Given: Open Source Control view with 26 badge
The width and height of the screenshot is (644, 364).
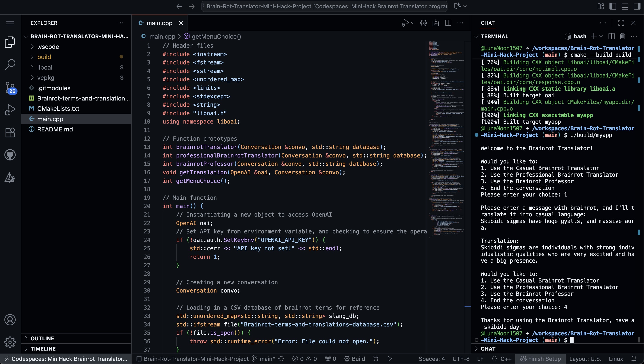Looking at the screenshot, I should click(10, 87).
